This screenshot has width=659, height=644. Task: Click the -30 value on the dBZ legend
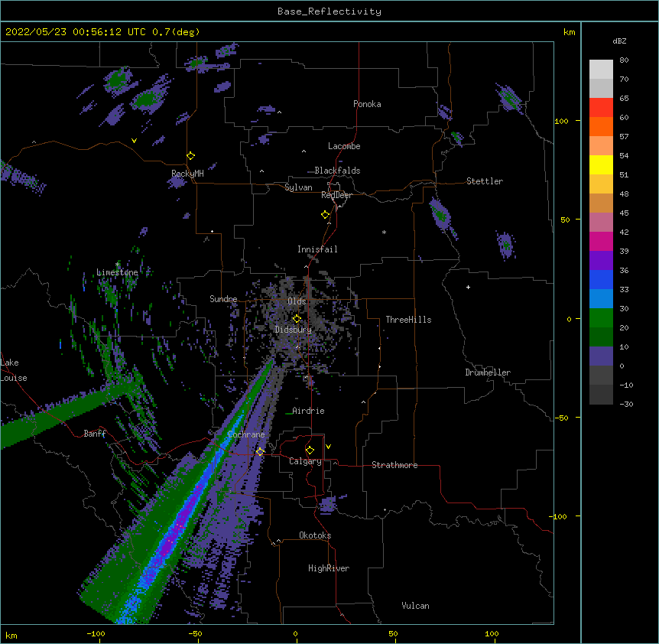coord(626,405)
